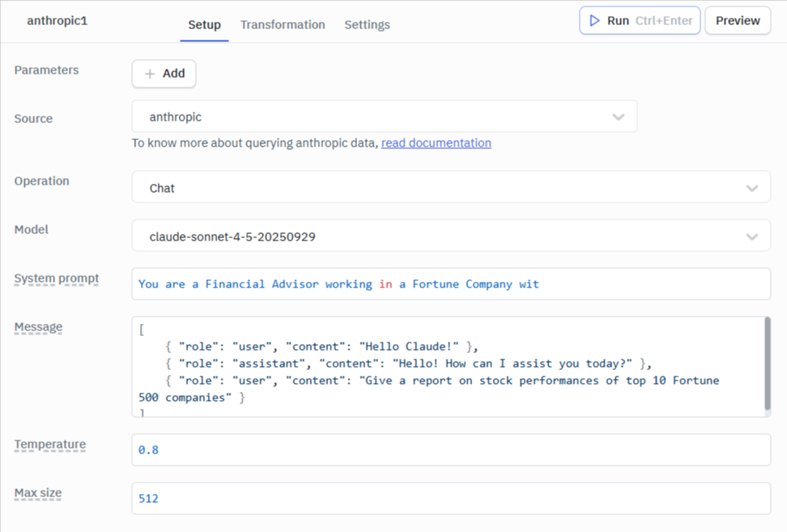Click the Message editor vertical scrollbar
Screen dimensions: 787x532
tap(768, 364)
